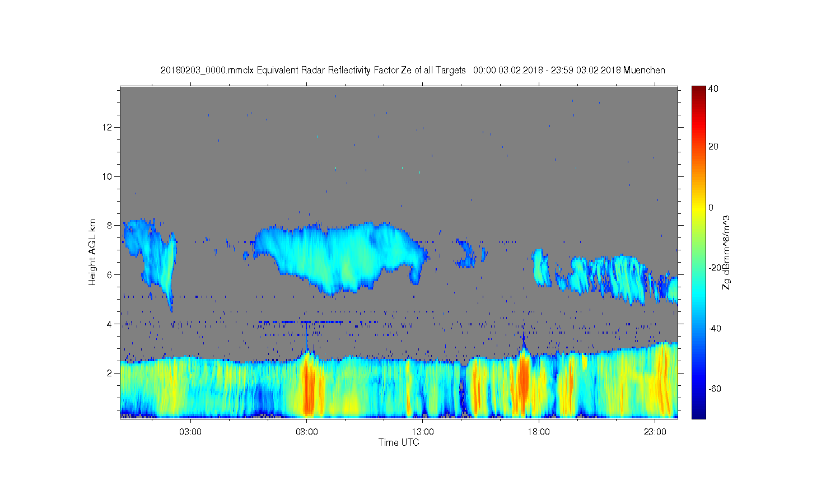The image size is (840, 504).
Task: Click the "08:00" time tick label
Action: [307, 432]
